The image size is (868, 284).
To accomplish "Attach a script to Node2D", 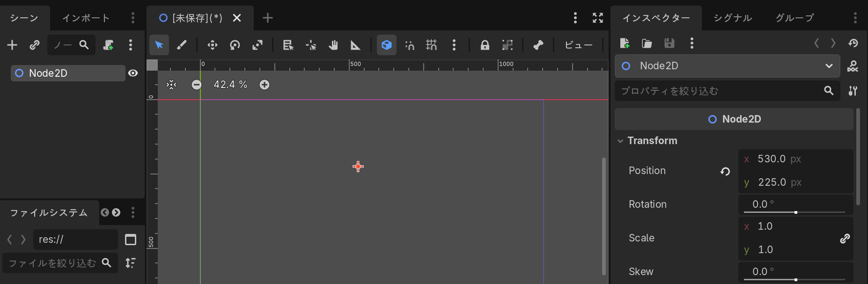I will [108, 45].
